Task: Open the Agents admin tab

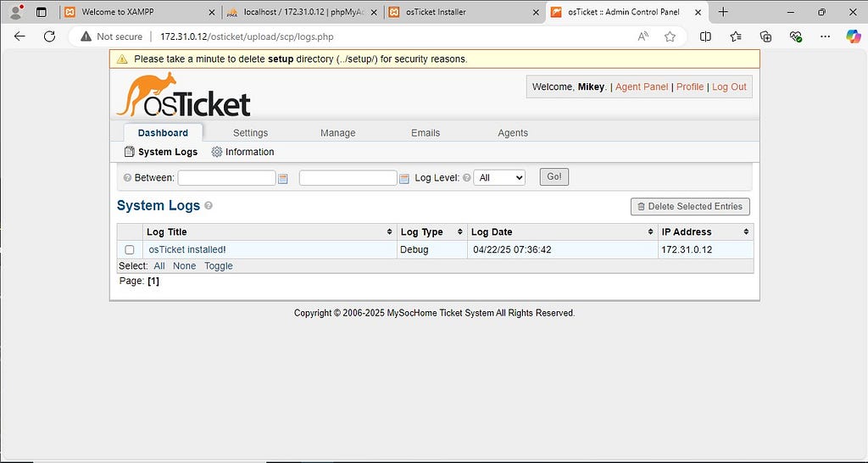Action: pos(513,133)
